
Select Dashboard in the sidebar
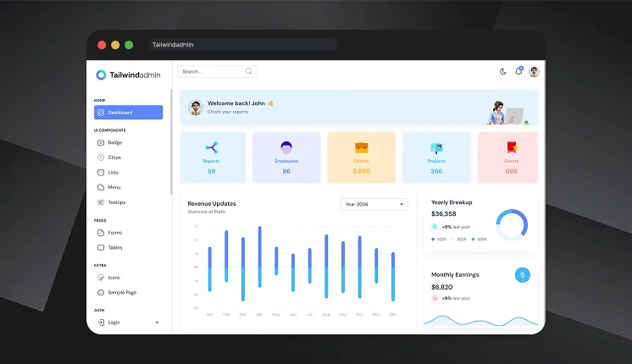point(129,112)
